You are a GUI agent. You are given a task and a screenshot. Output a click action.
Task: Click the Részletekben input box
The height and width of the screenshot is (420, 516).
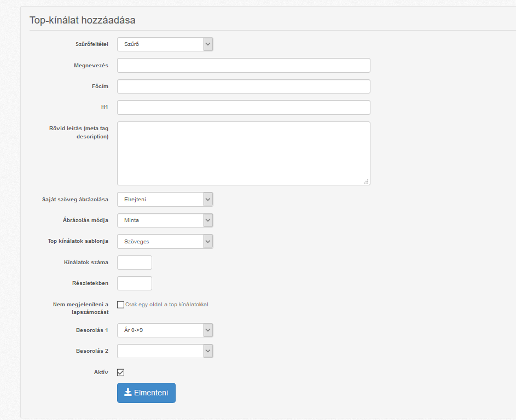pyautogui.click(x=135, y=283)
